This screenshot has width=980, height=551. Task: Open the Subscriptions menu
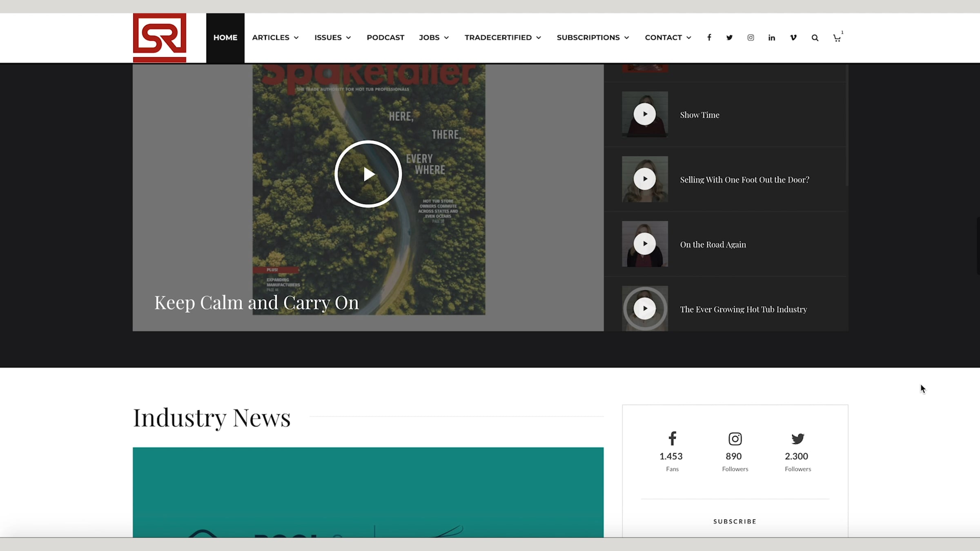592,38
